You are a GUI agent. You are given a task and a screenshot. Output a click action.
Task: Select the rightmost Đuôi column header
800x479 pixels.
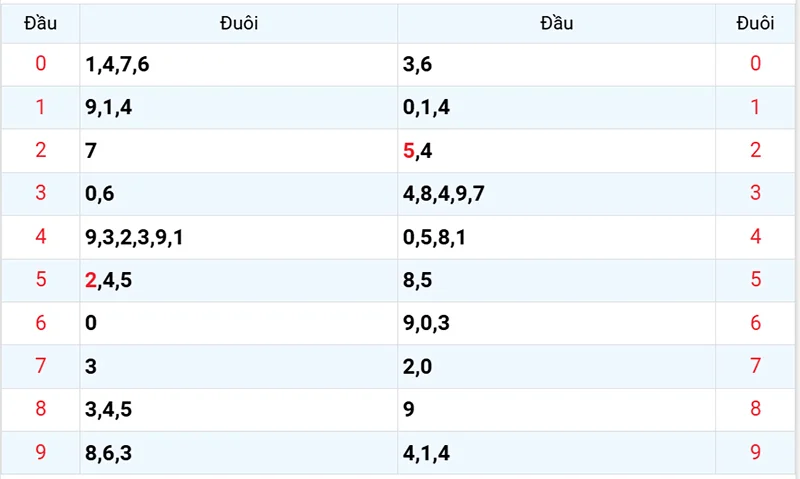coord(755,23)
